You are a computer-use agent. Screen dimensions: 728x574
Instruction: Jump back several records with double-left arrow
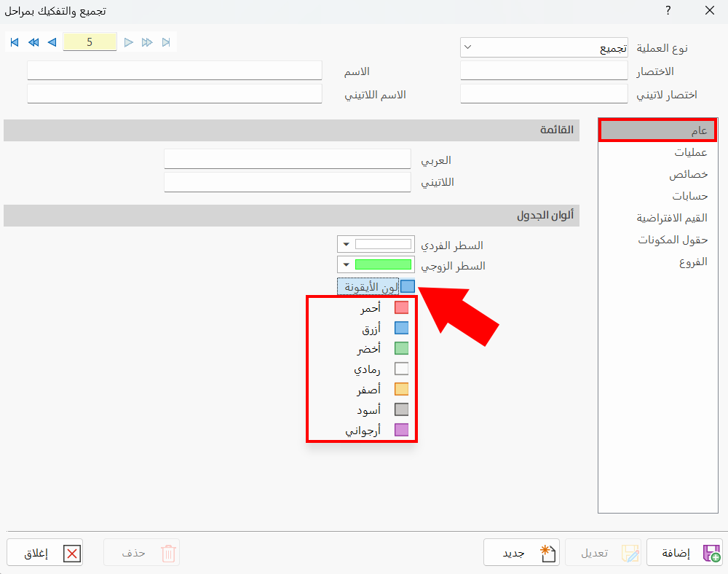33,42
